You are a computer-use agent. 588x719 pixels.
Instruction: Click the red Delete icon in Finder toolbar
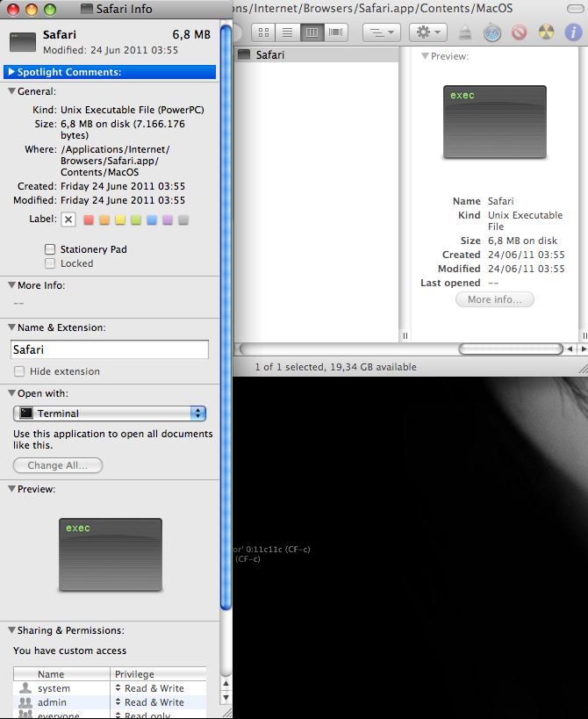coord(520,32)
